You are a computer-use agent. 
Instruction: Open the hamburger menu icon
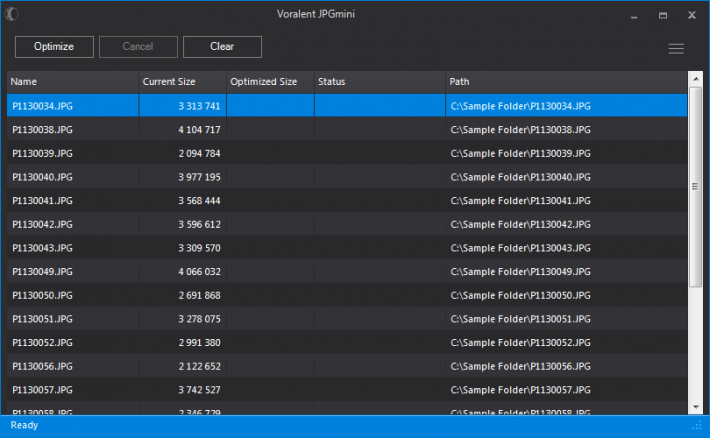pos(676,48)
